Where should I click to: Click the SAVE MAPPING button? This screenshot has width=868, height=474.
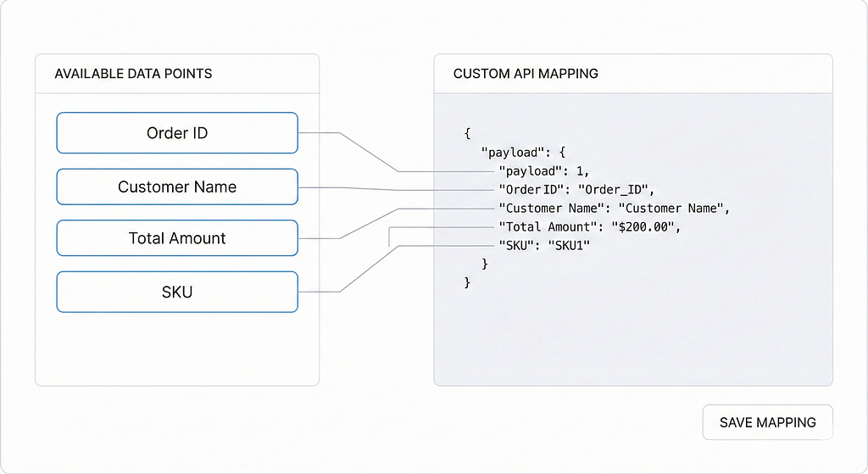click(x=767, y=422)
